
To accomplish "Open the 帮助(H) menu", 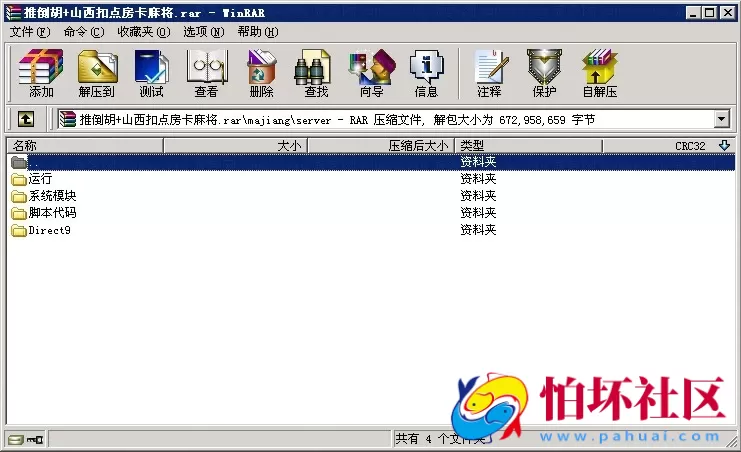I will tap(258, 32).
